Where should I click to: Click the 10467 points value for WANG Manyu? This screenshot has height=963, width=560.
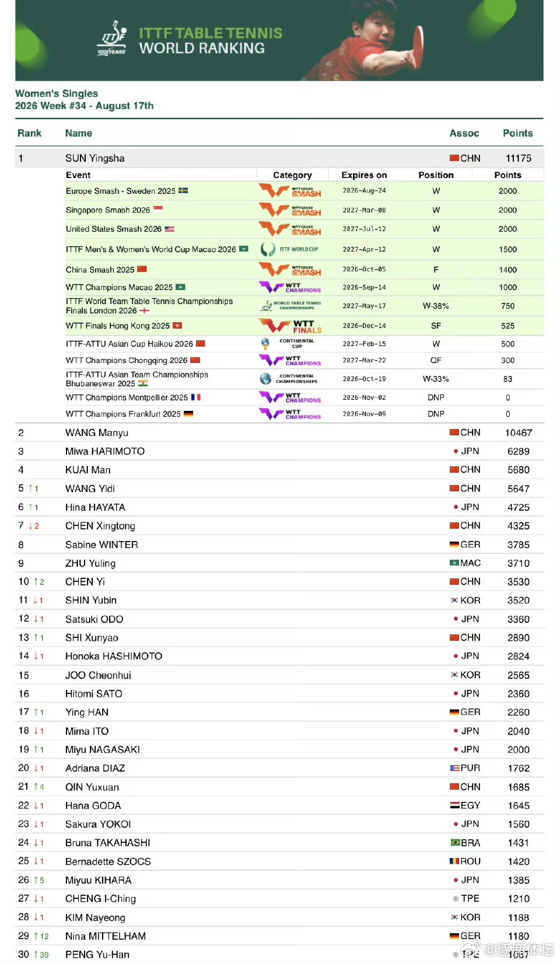point(519,432)
